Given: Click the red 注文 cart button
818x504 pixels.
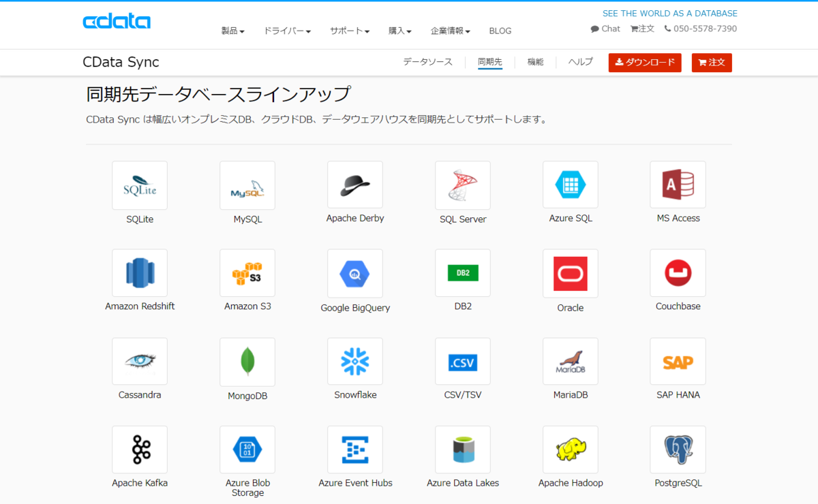Looking at the screenshot, I should coord(712,63).
